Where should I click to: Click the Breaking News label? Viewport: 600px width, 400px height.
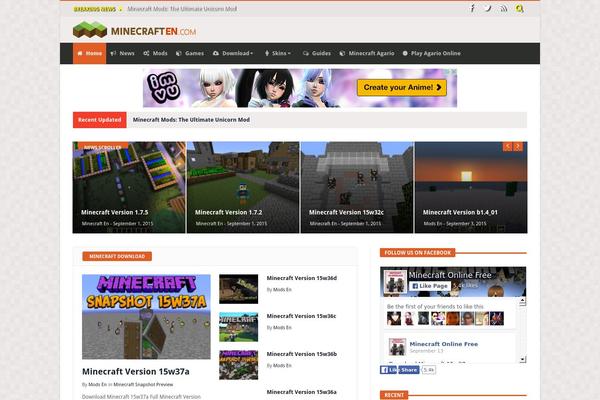click(95, 9)
